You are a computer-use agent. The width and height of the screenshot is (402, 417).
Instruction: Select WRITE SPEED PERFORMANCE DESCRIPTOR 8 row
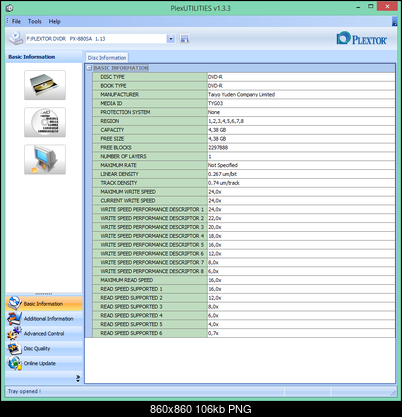(244, 271)
